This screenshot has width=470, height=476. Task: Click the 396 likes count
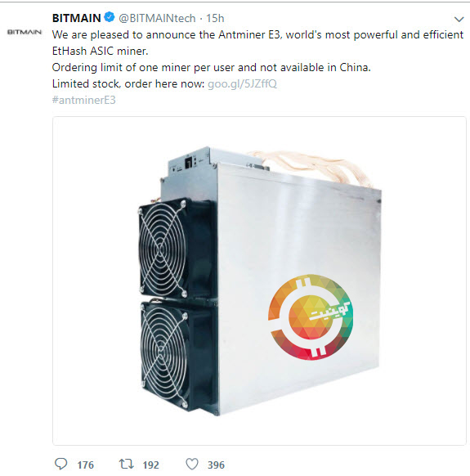pos(216,465)
